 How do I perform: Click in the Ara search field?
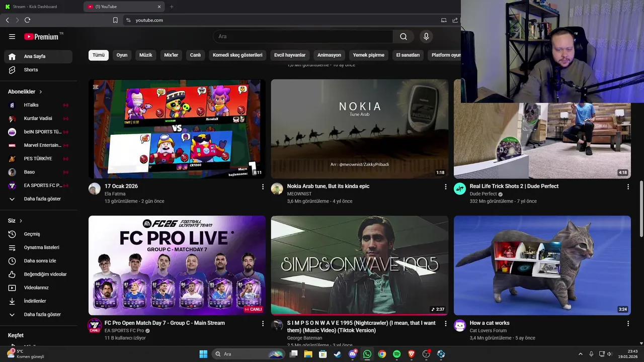pos(303,36)
